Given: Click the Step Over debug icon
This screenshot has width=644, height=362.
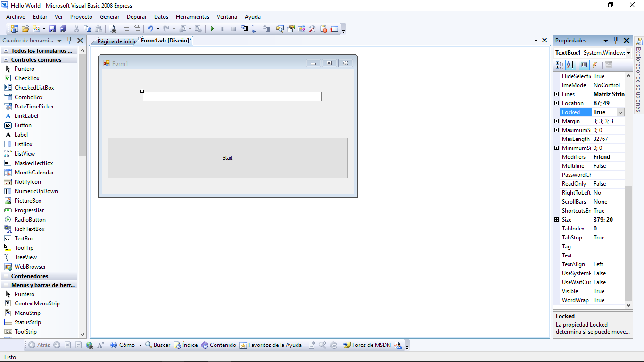Looking at the screenshot, I should pos(256,29).
